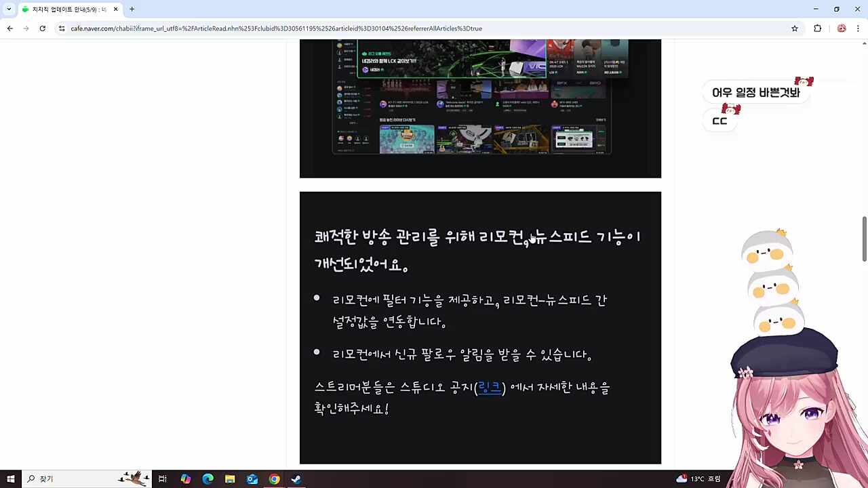Screen dimensions: 868x488
Task: Open the Chrome three-dot menu
Action: coord(859,28)
